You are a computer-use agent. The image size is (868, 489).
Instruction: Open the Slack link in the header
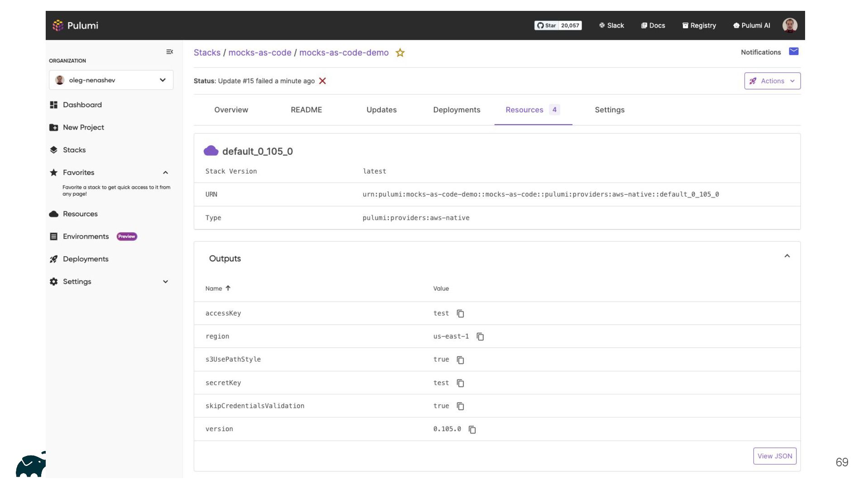[x=611, y=25]
